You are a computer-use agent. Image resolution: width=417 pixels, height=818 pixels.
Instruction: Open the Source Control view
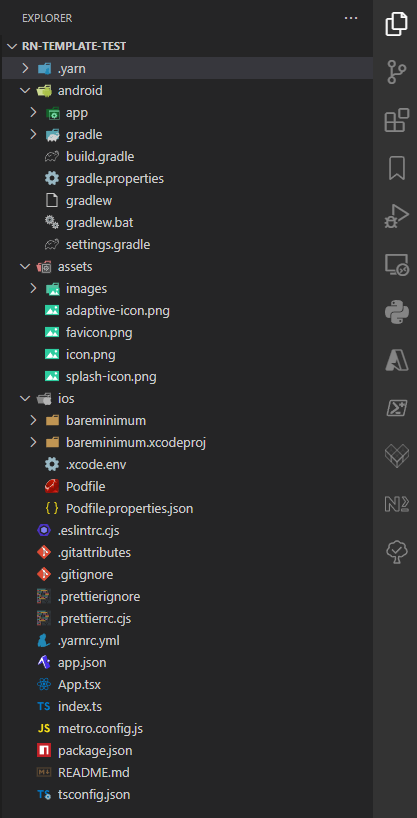tap(396, 73)
